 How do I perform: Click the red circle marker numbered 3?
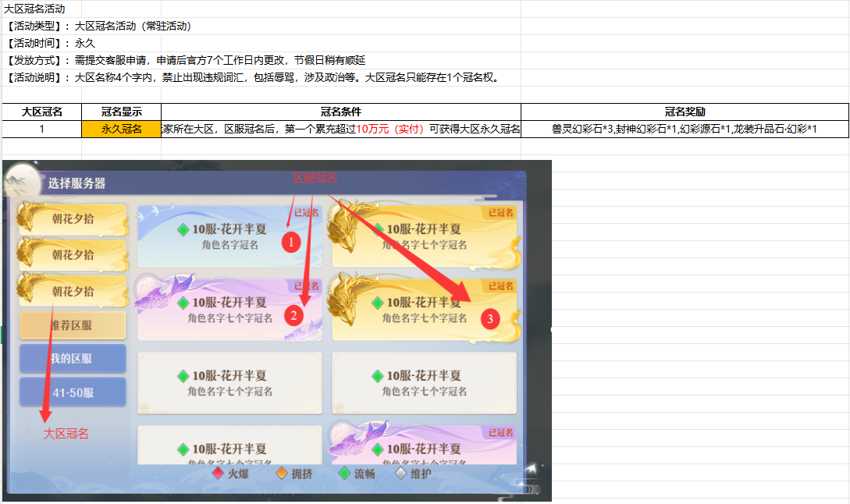tap(490, 318)
